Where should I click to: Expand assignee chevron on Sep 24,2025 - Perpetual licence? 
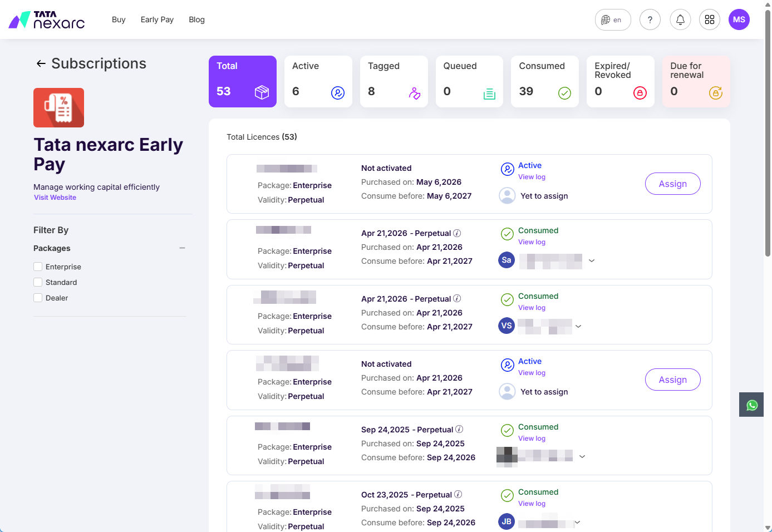(582, 456)
